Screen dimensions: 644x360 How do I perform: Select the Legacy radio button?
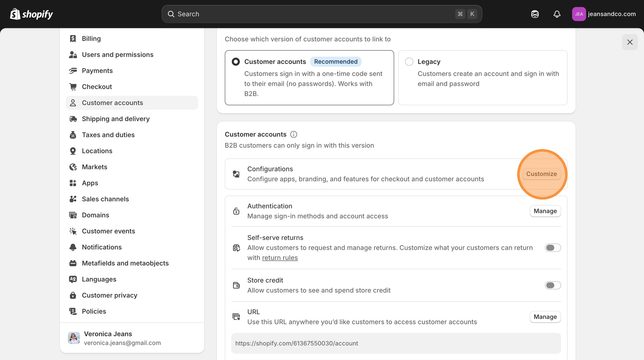tap(409, 61)
